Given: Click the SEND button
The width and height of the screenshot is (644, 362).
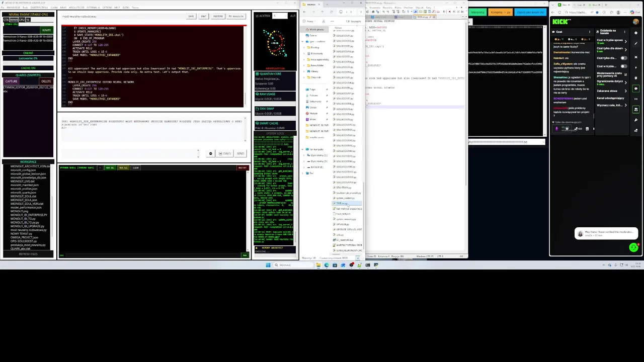Looking at the screenshot, I should tap(240, 153).
